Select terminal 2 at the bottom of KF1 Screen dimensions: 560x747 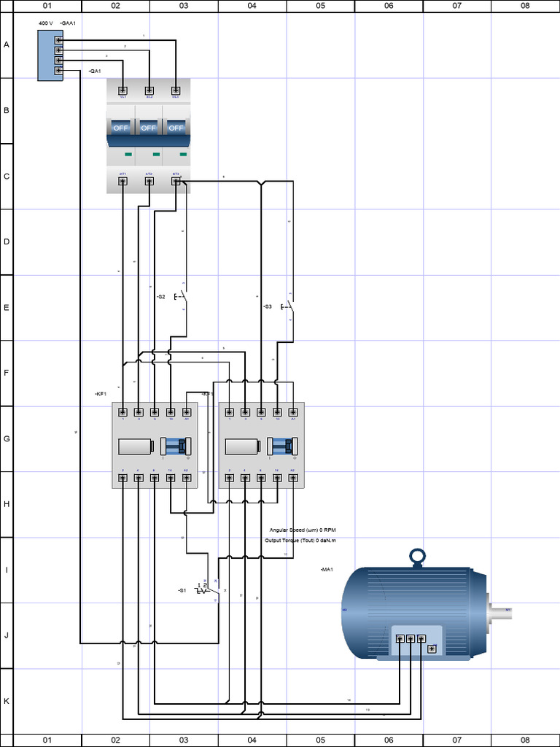tap(122, 478)
